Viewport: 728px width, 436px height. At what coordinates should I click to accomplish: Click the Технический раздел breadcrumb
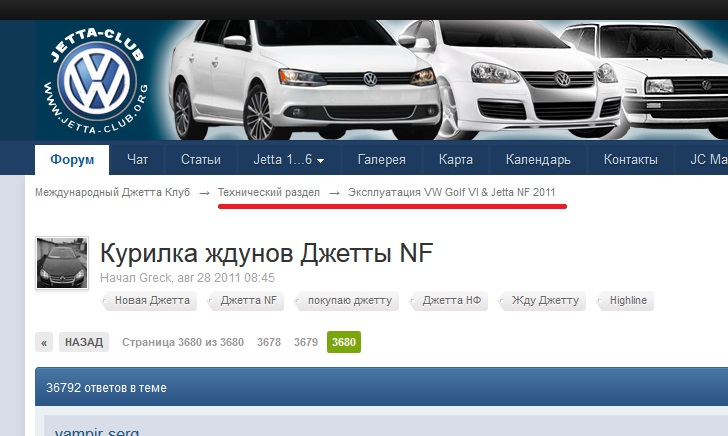click(269, 192)
